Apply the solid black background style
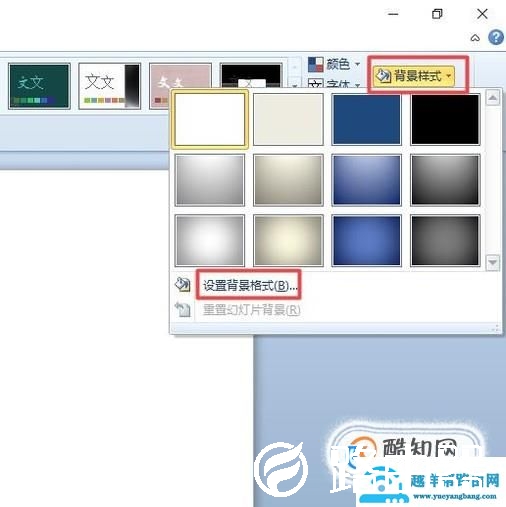This screenshot has height=507, width=506. [445, 119]
